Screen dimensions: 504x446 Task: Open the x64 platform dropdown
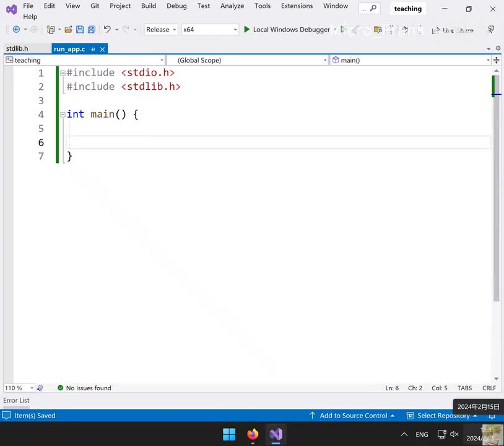click(x=210, y=30)
